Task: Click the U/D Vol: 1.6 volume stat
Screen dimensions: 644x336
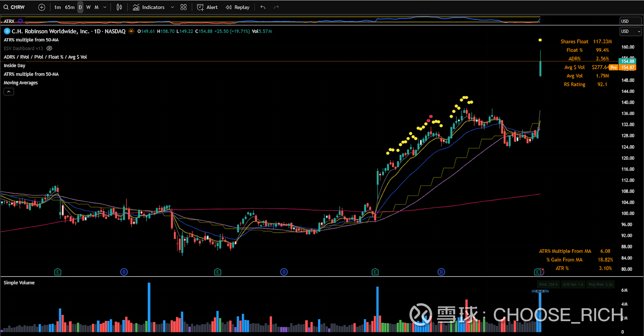Action: click(573, 285)
